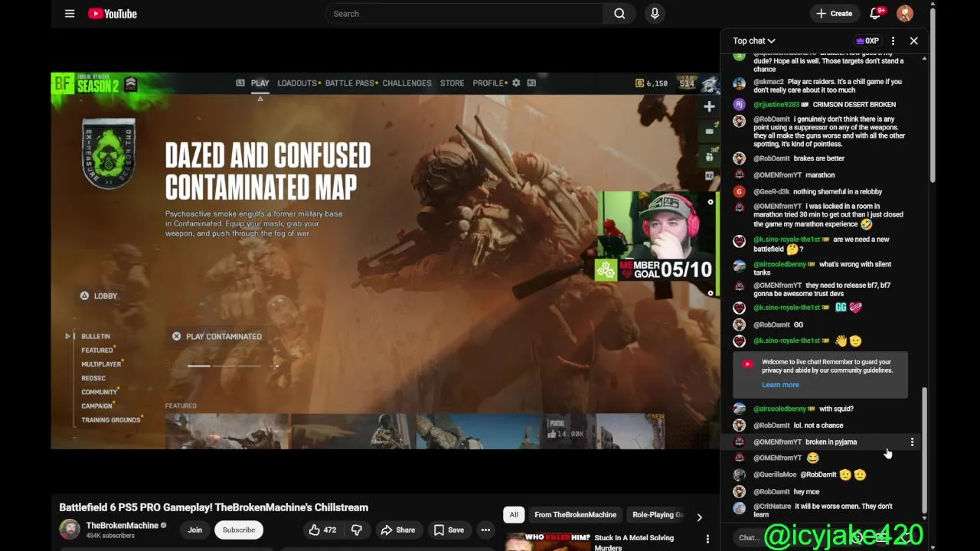The image size is (980, 551).
Task: Select COMMUNITY in game side list
Action: 100,392
